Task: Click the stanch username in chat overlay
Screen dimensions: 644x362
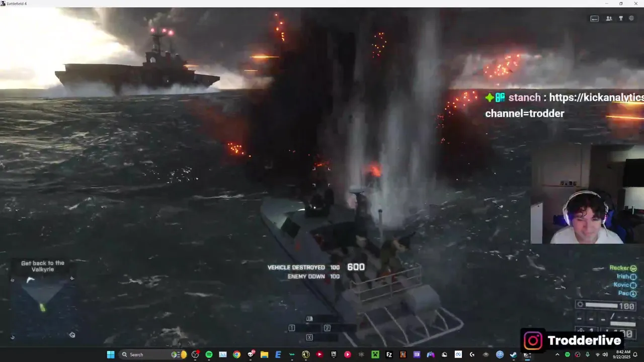Action: coord(524,98)
